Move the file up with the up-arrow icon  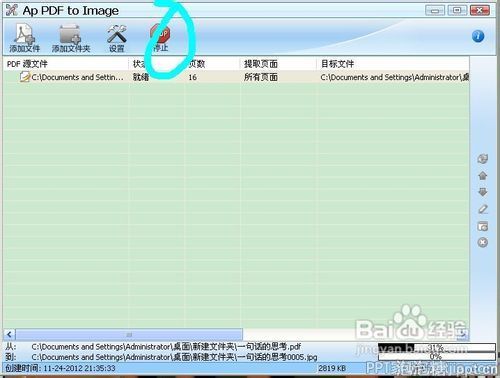click(x=482, y=175)
